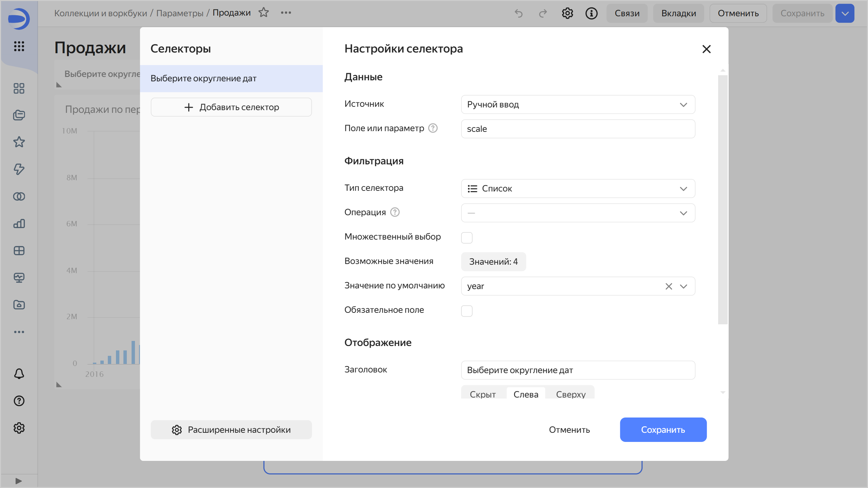
Task: Click the help icon next to Операция
Action: [395, 212]
